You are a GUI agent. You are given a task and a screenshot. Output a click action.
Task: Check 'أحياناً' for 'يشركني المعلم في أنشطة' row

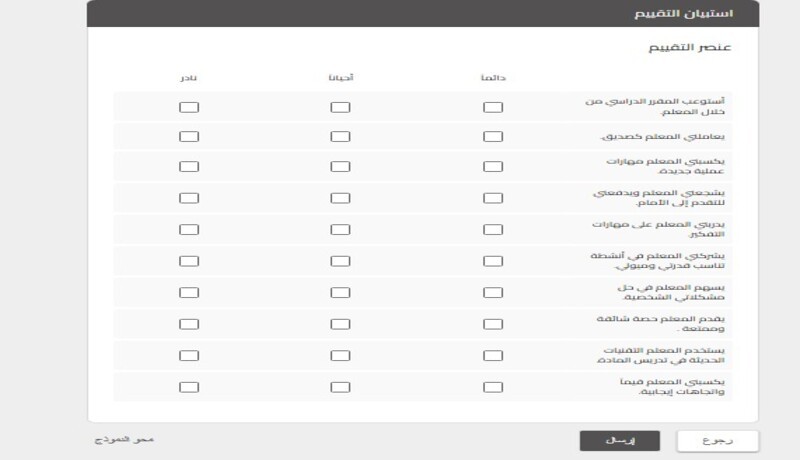(x=340, y=261)
